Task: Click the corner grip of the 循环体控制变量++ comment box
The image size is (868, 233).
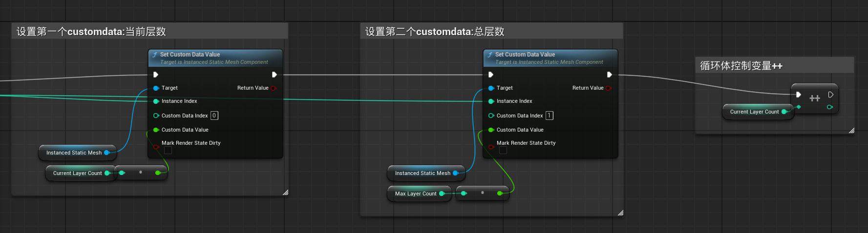Action: click(851, 131)
